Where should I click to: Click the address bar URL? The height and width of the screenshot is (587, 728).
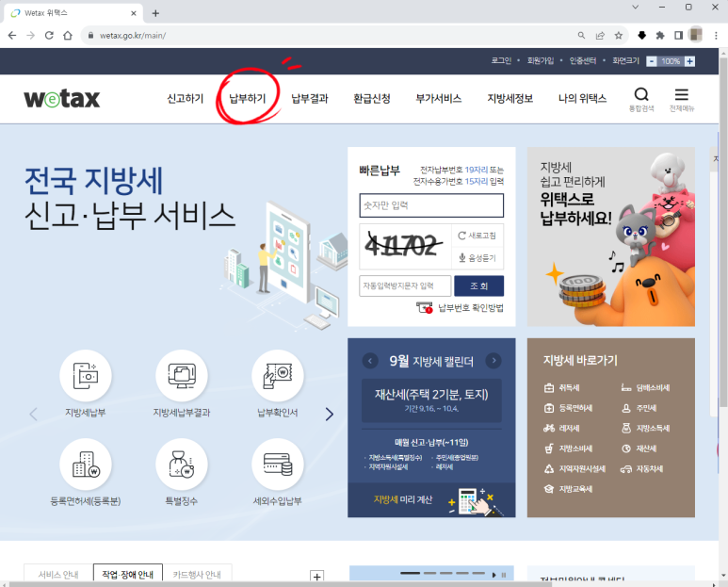[x=133, y=35]
